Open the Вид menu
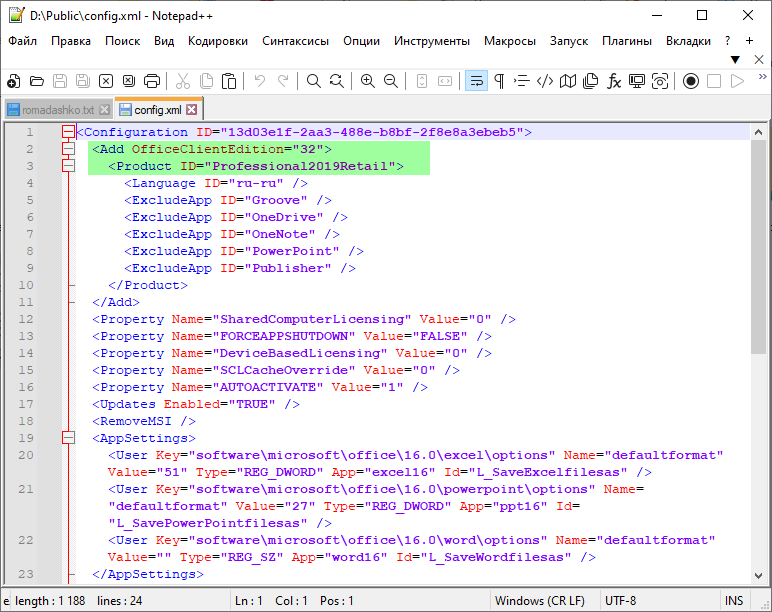Viewport: 772px width, 612px height. (164, 41)
